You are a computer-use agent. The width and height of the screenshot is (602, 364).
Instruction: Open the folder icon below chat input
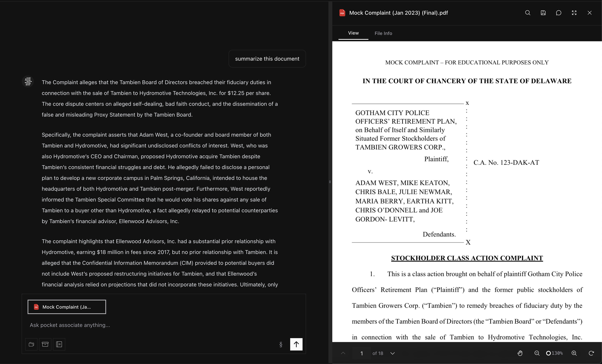click(31, 344)
